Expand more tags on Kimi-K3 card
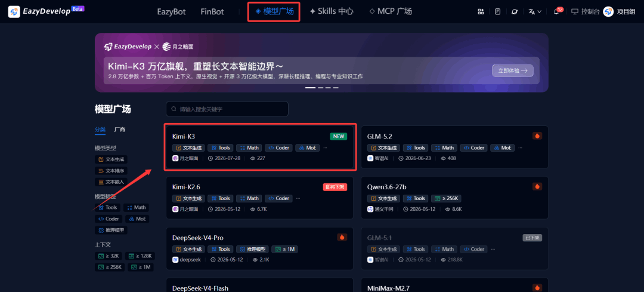Viewport: 644px width, 292px height. (x=326, y=147)
